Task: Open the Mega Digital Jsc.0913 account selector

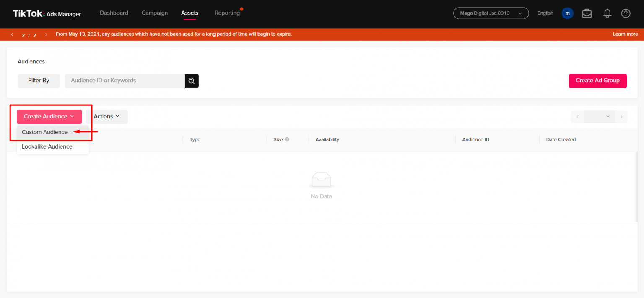Action: [491, 13]
